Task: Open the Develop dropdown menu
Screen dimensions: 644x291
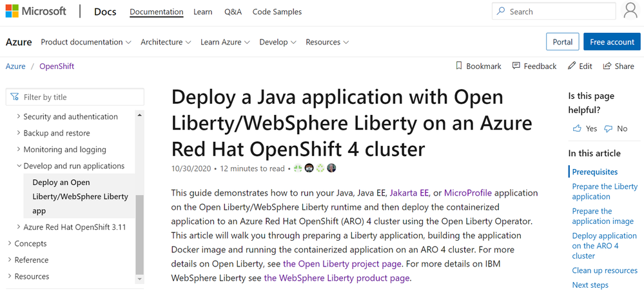Action: (278, 42)
